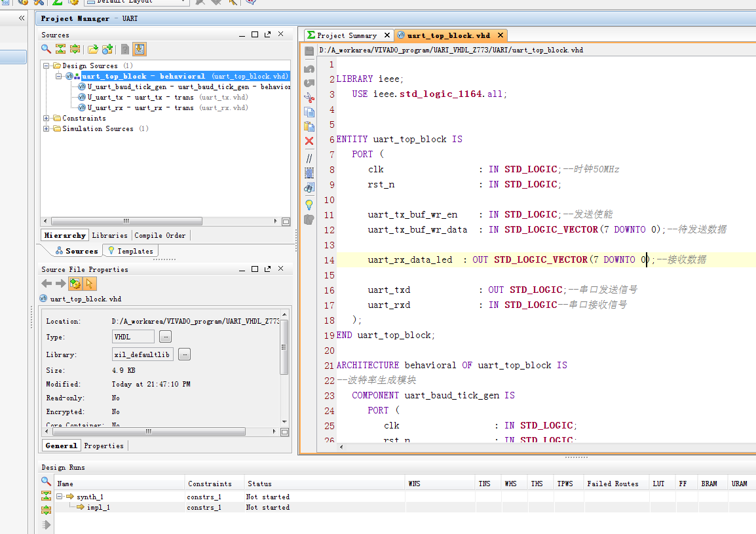
Task: Click the properties panel horizontal scrollbar
Action: [x=149, y=431]
